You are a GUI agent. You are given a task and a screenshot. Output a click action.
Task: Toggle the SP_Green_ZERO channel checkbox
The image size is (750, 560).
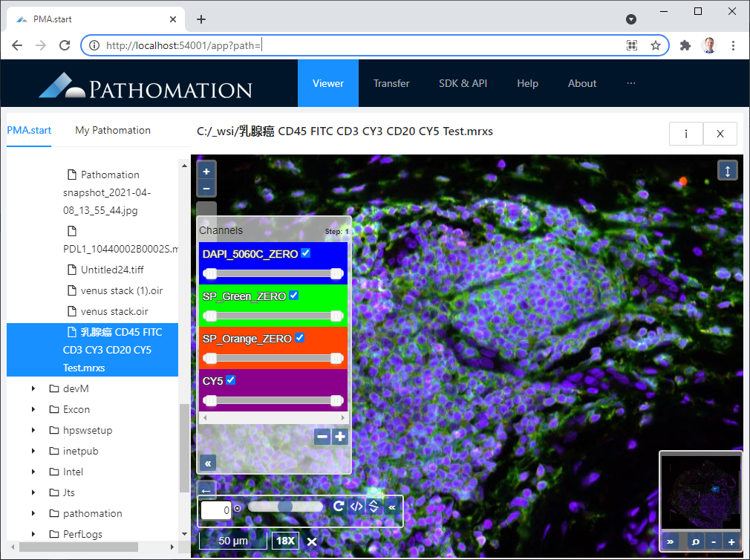coord(294,296)
